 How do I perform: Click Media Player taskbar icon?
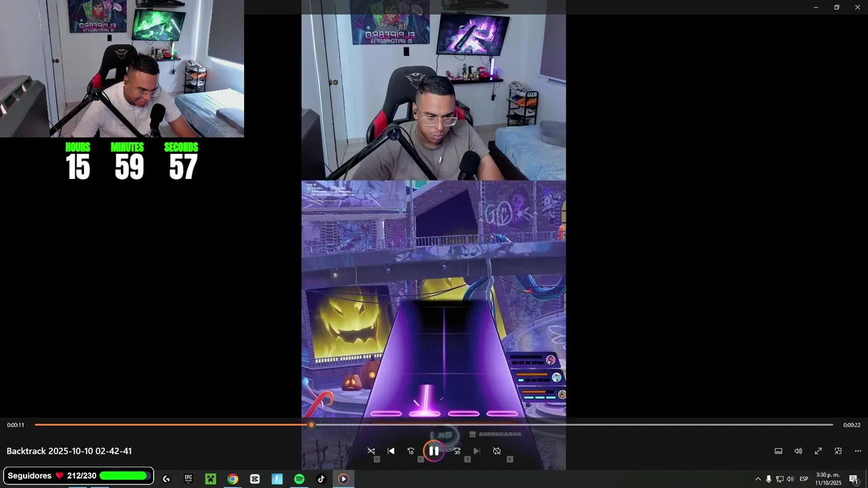coord(344,479)
